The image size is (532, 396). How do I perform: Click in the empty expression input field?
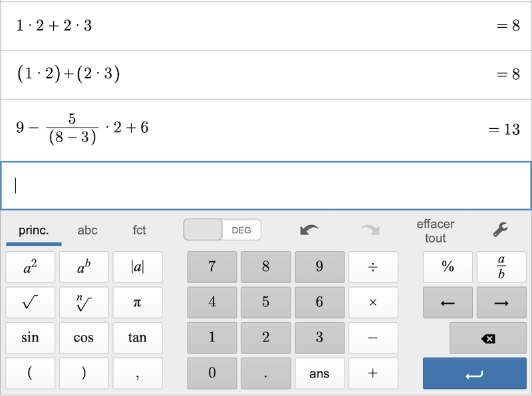point(266,186)
